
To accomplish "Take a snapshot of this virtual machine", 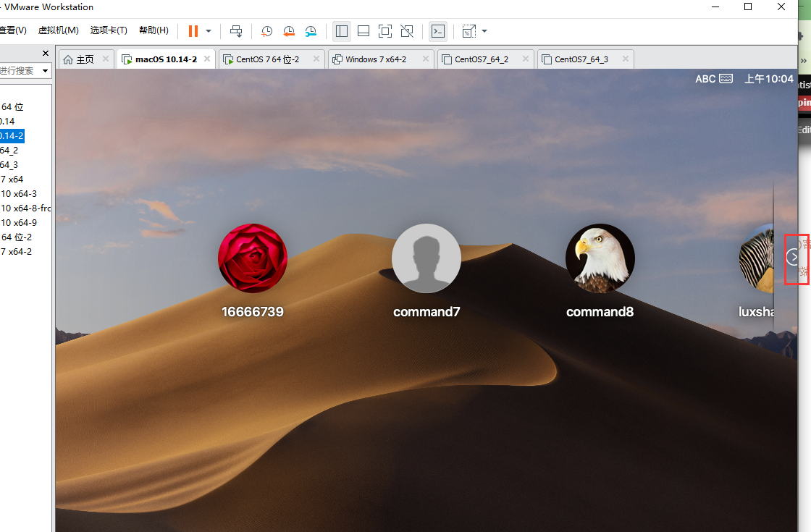I will (x=267, y=31).
